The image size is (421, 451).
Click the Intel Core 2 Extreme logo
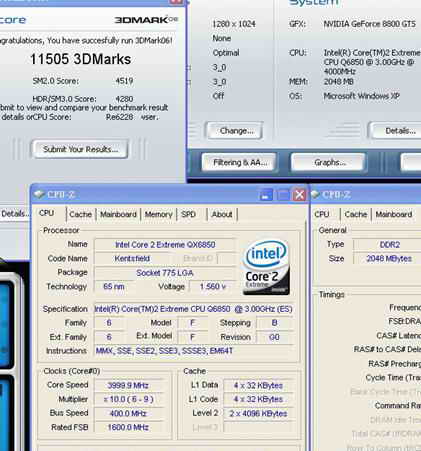coord(266,267)
